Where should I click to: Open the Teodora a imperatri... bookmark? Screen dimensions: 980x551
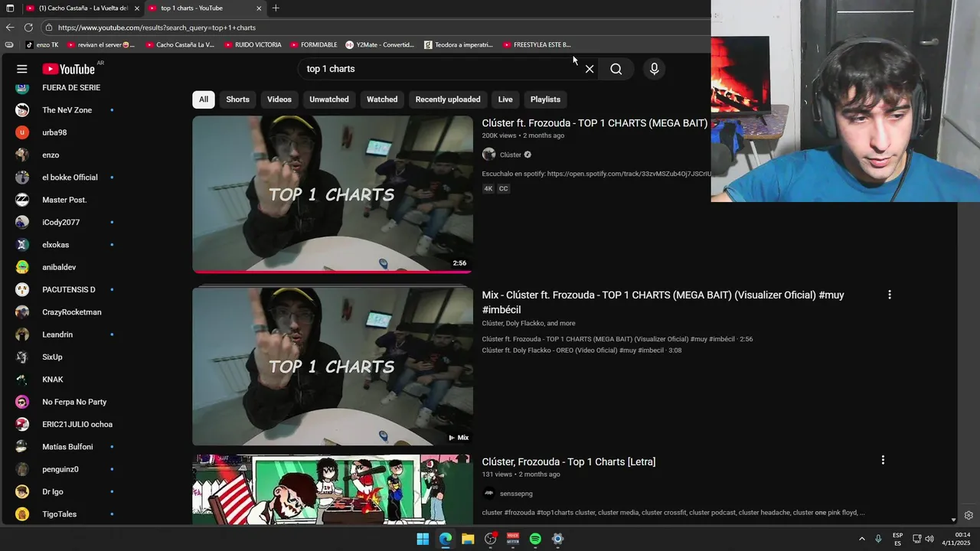459,45
